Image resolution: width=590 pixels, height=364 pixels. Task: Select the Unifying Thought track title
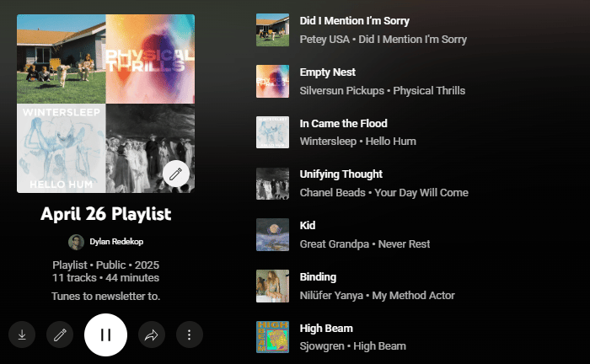click(x=341, y=174)
